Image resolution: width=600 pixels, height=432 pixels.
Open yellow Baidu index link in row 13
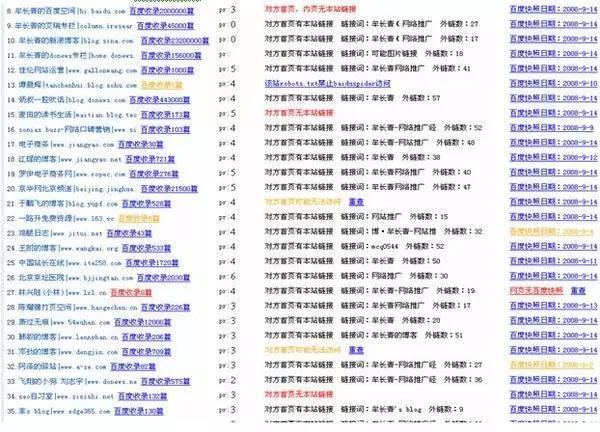[161, 85]
